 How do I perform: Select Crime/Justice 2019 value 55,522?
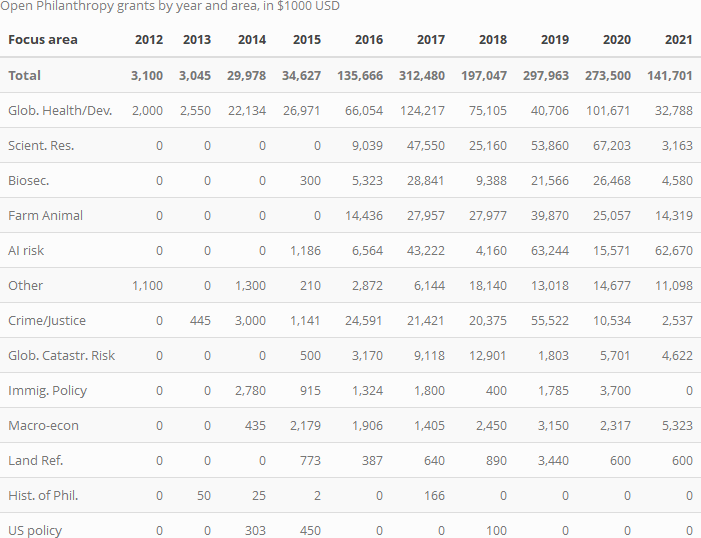pyautogui.click(x=550, y=320)
